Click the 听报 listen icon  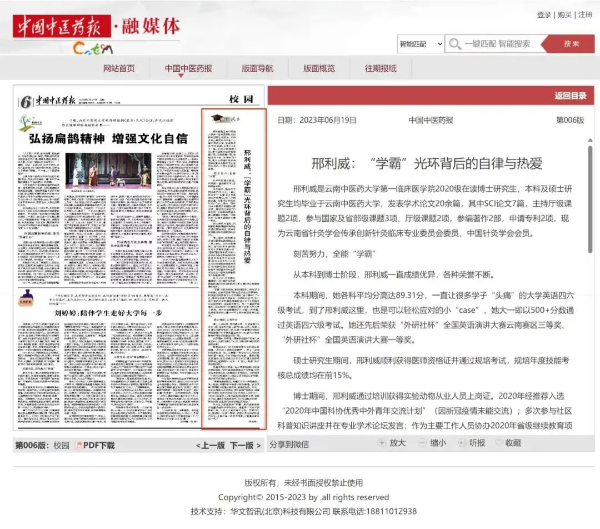(x=461, y=442)
